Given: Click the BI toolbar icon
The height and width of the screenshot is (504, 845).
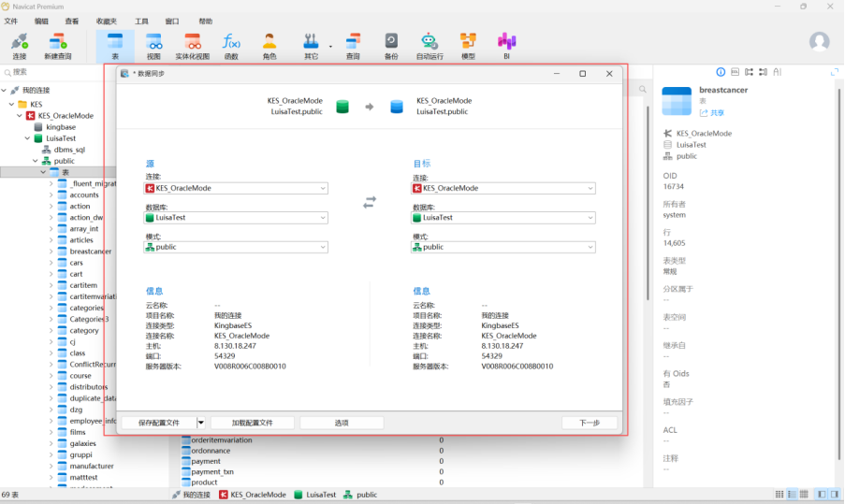Looking at the screenshot, I should [506, 45].
